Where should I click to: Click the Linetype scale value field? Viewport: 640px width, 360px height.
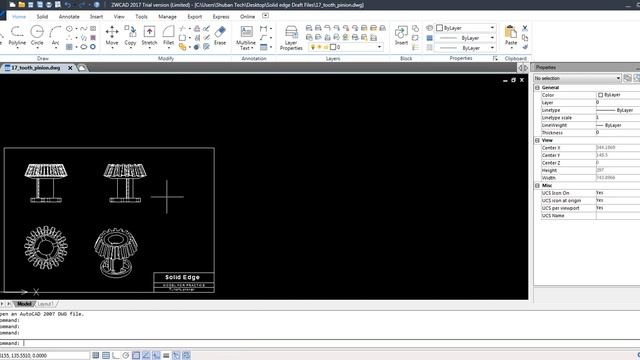pos(617,118)
